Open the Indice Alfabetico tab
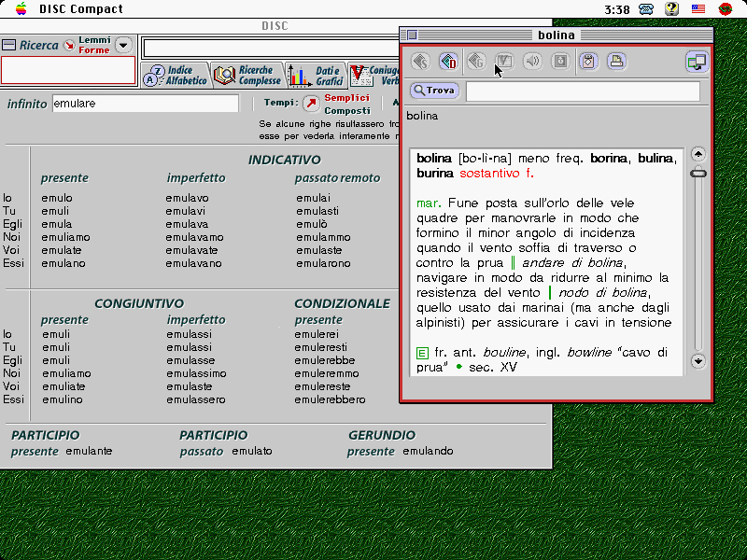Image resolution: width=747 pixels, height=560 pixels. pos(176,76)
